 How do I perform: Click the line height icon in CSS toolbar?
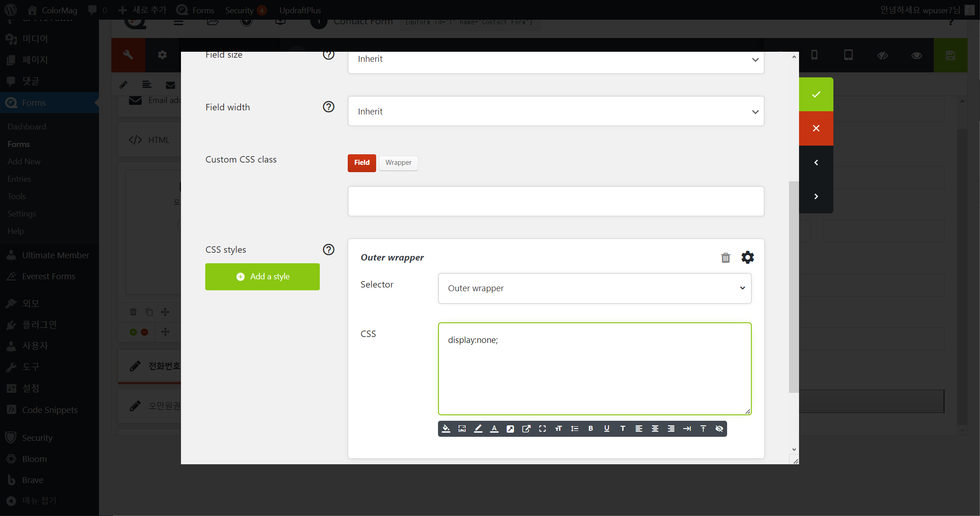point(575,429)
